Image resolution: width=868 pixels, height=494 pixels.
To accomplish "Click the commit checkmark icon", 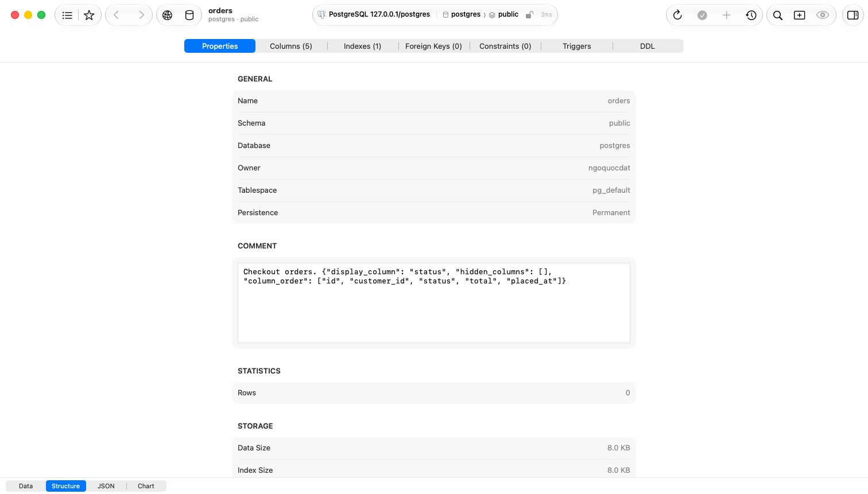I will click(x=702, y=15).
